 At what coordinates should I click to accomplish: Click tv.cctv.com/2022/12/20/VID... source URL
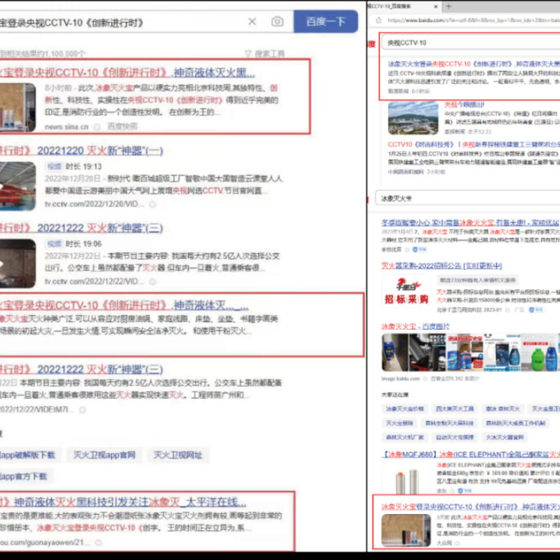pyautogui.click(x=94, y=204)
